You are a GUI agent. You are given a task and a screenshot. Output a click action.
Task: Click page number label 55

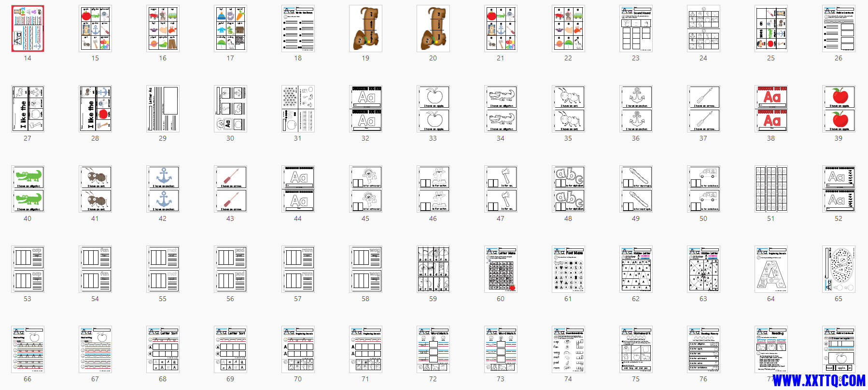pos(163,299)
